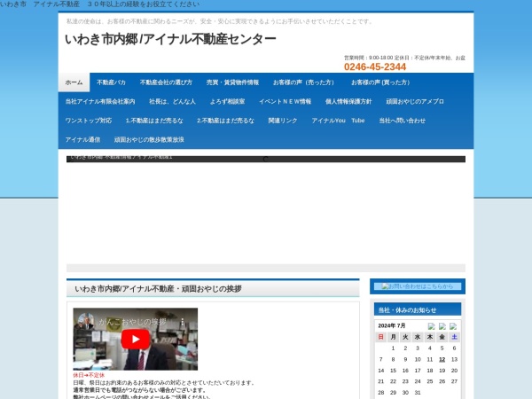Open アイナル通信 menu item
532x399 pixels.
click(82, 139)
